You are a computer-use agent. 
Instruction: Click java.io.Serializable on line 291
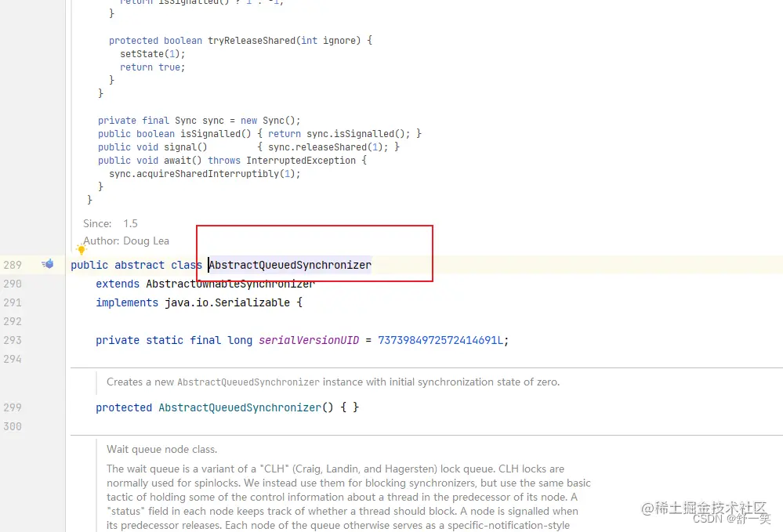(x=227, y=303)
